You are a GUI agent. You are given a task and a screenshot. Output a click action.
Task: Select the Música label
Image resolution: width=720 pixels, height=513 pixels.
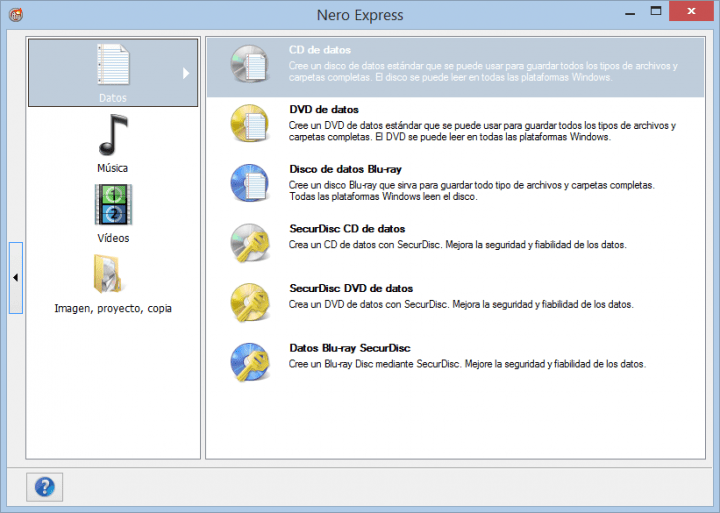112,168
